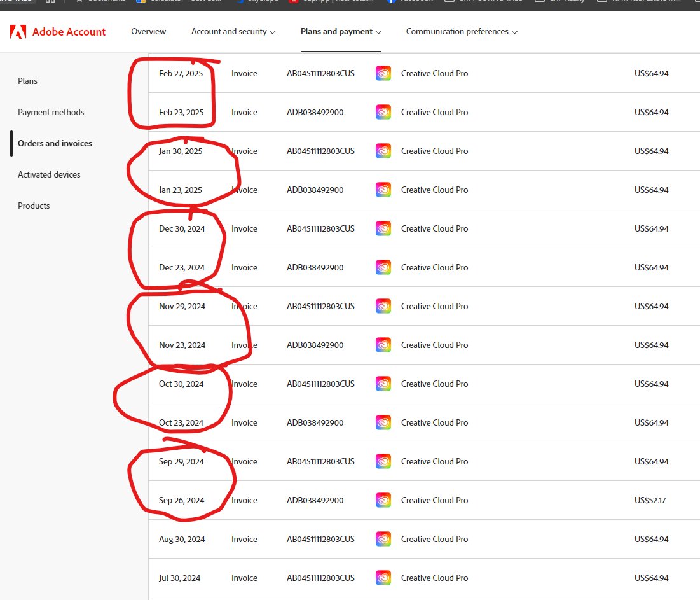Click the Creative Cloud icon in the Sep 29, 2024 row
This screenshot has height=600, width=700.
[x=383, y=462]
